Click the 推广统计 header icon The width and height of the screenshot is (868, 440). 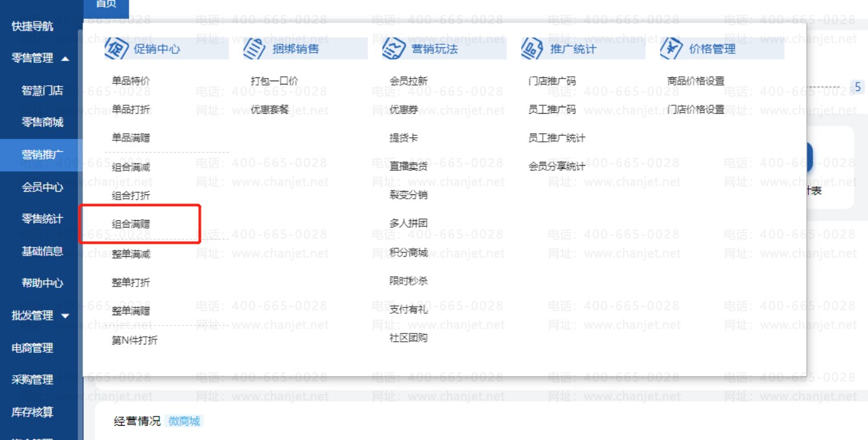pyautogui.click(x=532, y=49)
